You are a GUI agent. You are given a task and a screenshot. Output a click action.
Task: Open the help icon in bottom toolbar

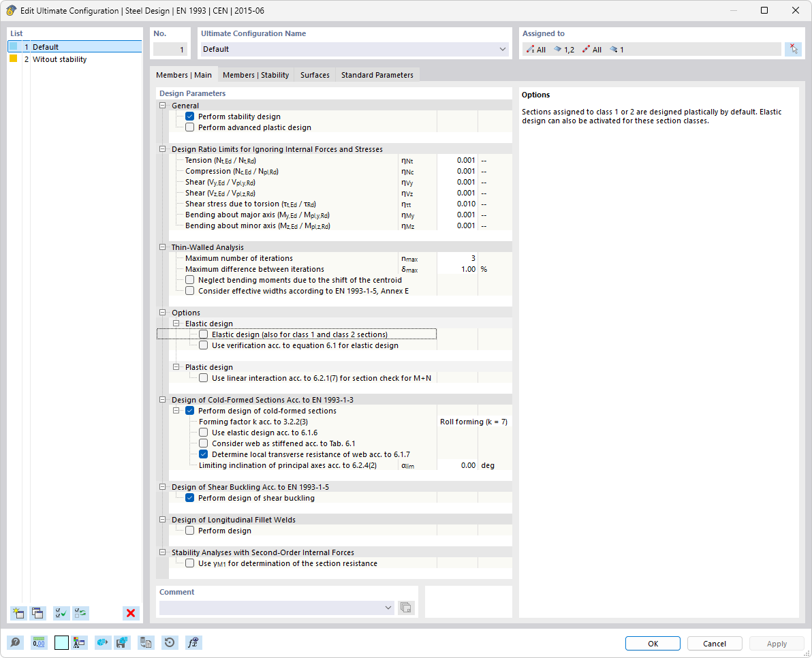[15, 642]
